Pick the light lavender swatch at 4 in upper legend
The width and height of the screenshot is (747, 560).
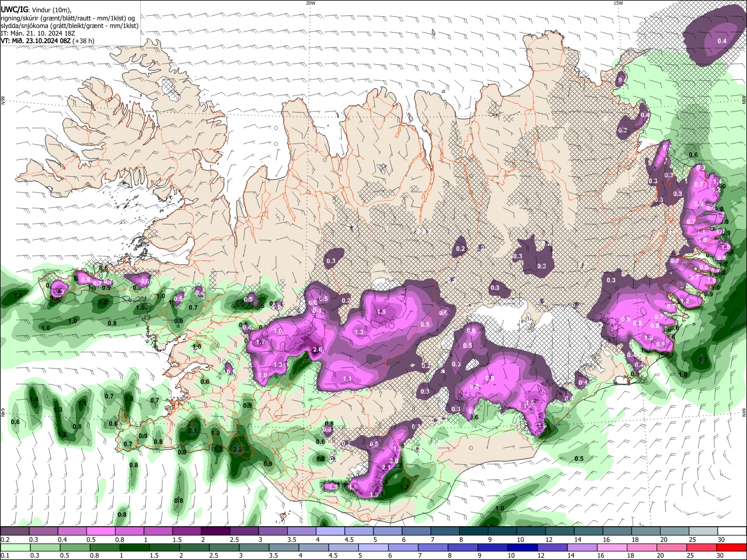point(330,531)
